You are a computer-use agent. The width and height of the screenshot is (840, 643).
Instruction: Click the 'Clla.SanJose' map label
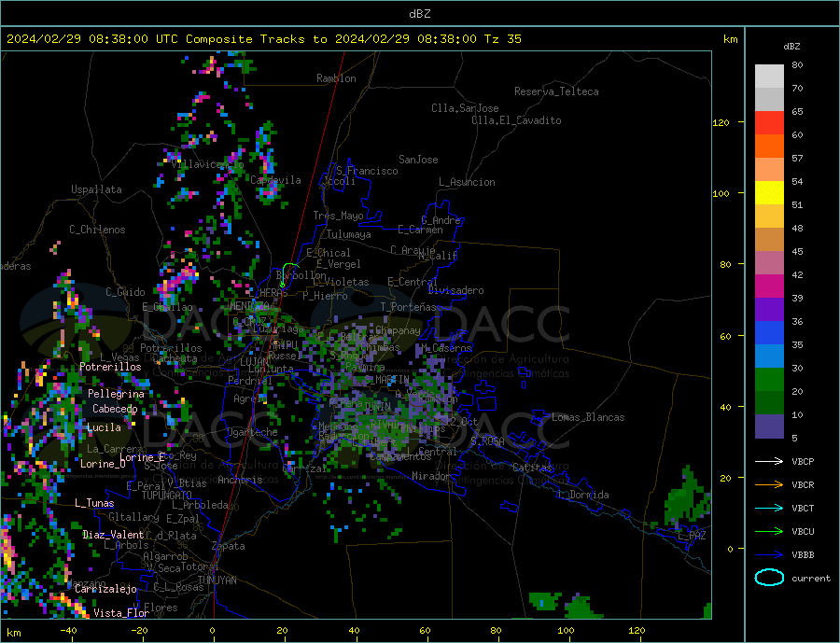(465, 108)
